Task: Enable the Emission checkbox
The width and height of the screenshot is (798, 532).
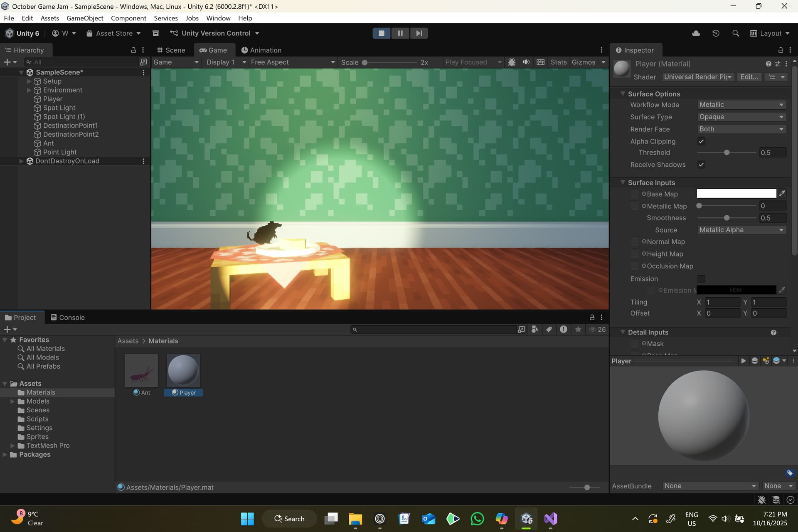Action: 701,278
